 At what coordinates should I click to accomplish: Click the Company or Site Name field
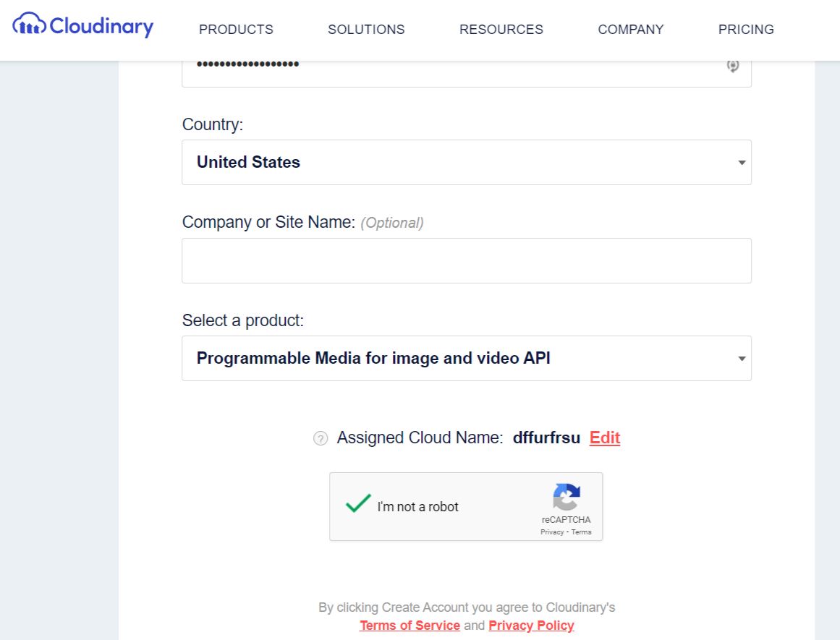click(466, 261)
